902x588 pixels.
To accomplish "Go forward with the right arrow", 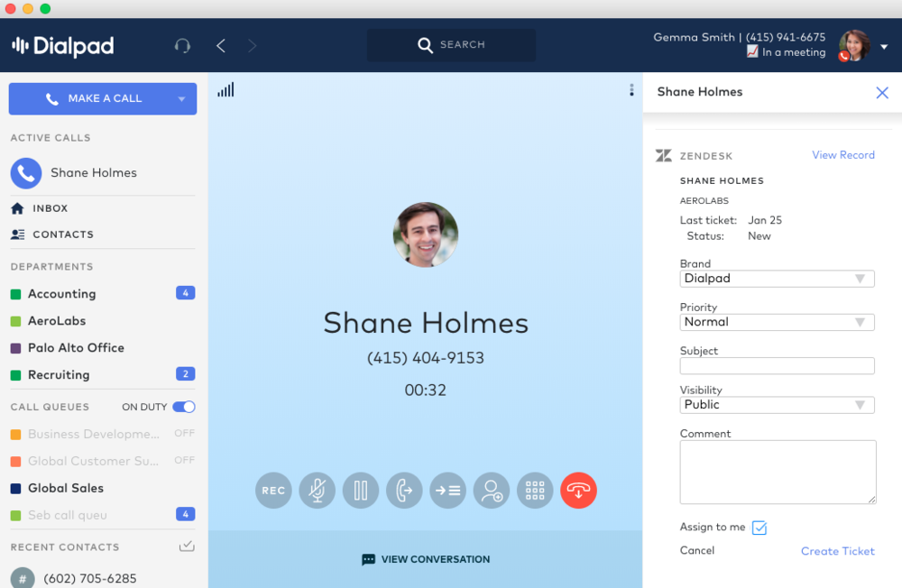I will [252, 45].
